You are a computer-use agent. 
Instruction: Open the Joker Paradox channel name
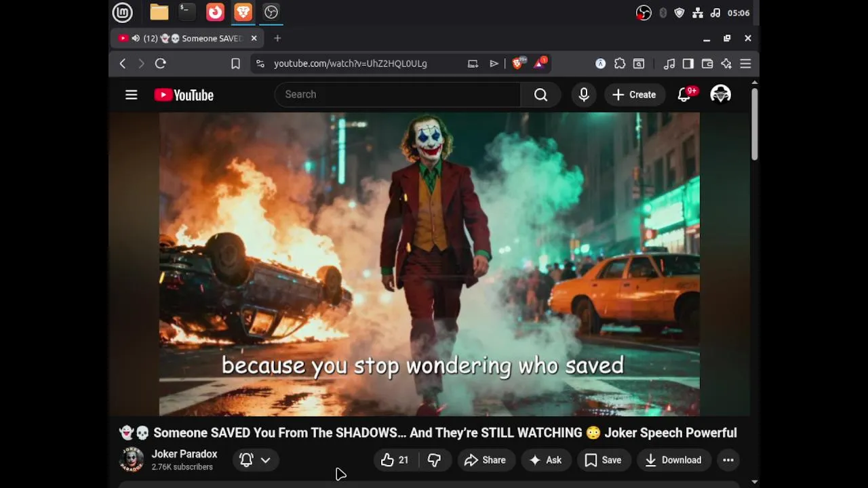(184, 454)
